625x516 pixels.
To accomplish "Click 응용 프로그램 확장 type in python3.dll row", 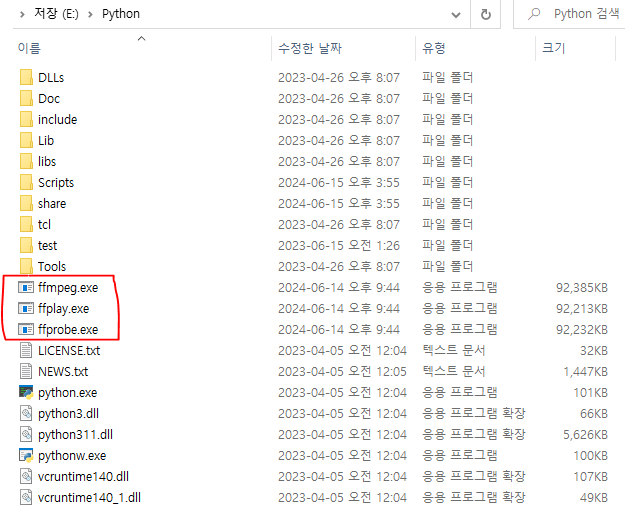I will coord(474,413).
